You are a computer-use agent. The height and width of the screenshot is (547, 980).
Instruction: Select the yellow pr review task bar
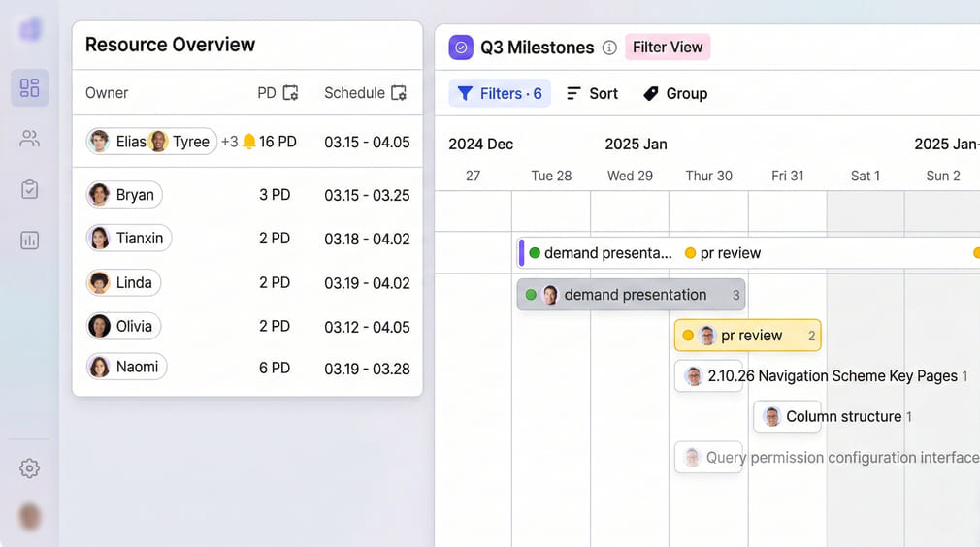[747, 336]
